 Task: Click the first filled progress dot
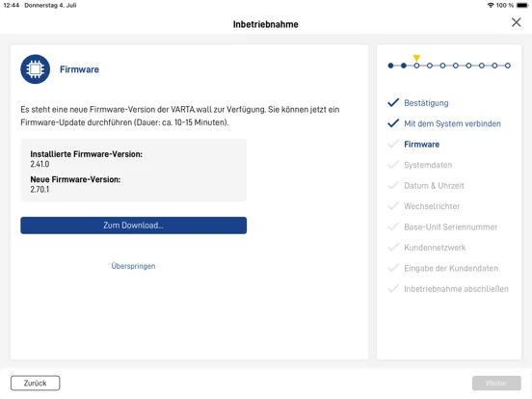[x=390, y=66]
